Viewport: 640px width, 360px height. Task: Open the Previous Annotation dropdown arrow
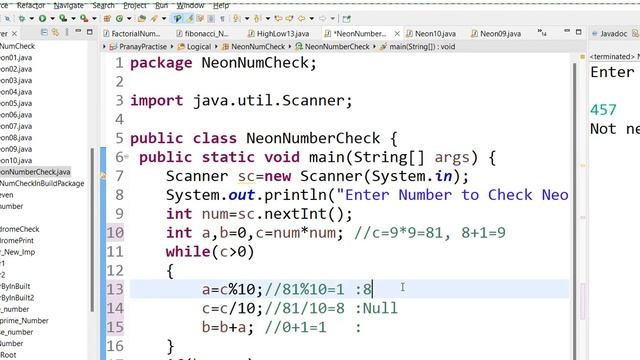click(268, 18)
